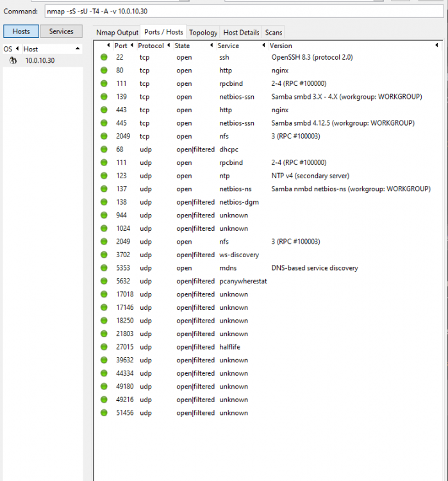Click green status icon beside port 445
Viewport: 448px width, 481px height.
pyautogui.click(x=104, y=123)
